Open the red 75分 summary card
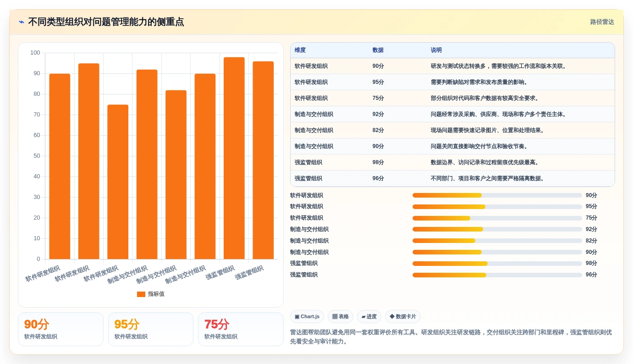The width and height of the screenshot is (633, 364). click(x=241, y=329)
